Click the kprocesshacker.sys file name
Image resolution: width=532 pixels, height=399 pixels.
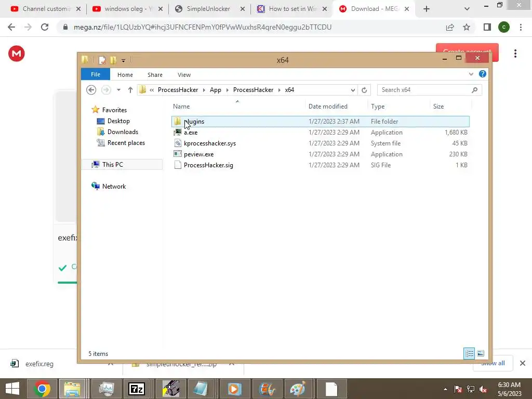pos(210,143)
